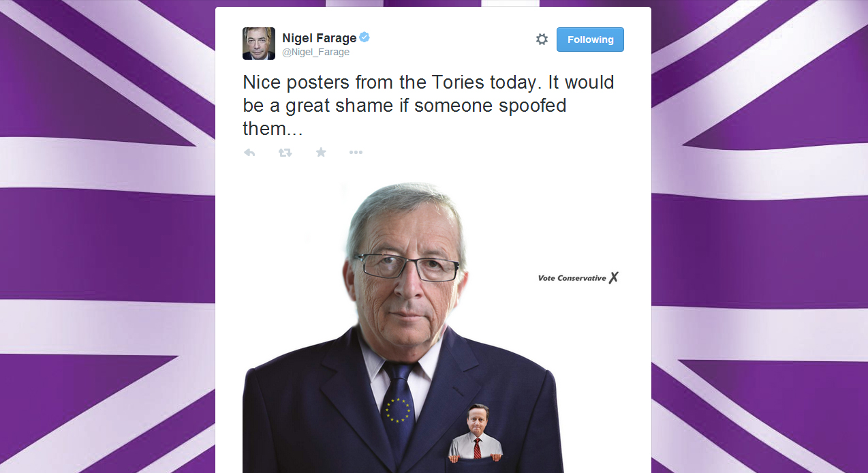Click the blue verified badge
The height and width of the screenshot is (473, 868).
point(365,37)
